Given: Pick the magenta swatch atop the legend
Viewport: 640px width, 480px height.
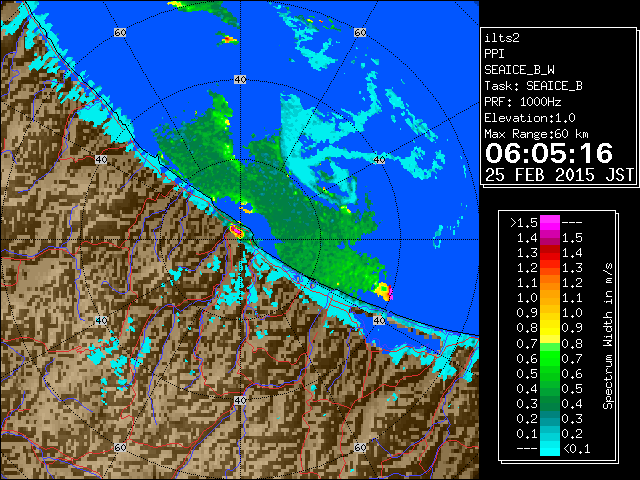Looking at the screenshot, I should pos(550,222).
